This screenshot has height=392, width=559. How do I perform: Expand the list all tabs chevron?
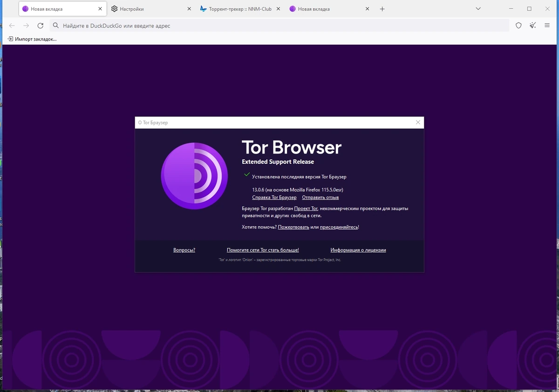point(478,9)
